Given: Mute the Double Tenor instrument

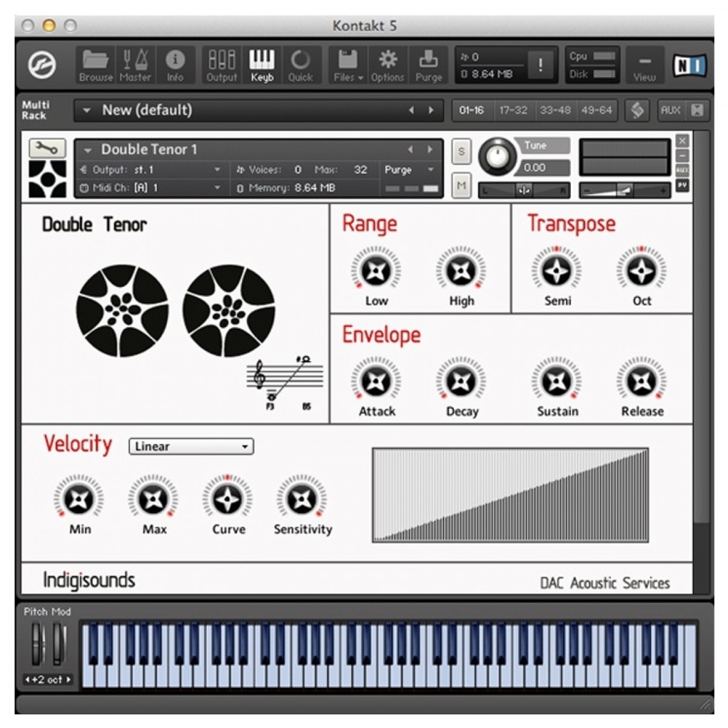Looking at the screenshot, I should tap(462, 186).
